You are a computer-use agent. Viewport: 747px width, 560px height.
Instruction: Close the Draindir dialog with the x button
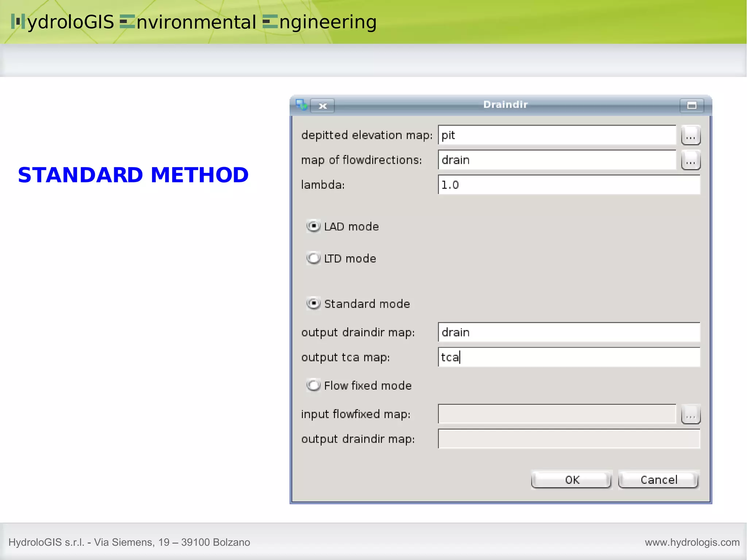pyautogui.click(x=322, y=106)
